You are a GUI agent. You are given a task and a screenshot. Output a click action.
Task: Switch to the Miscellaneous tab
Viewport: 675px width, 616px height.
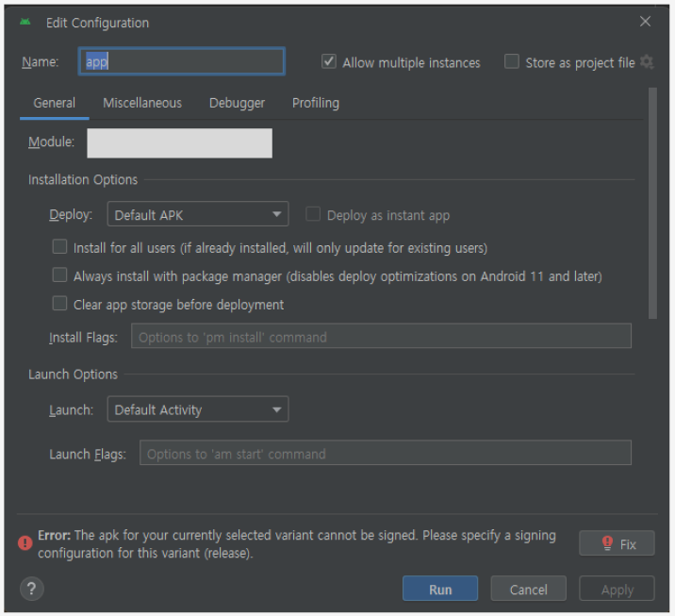click(142, 103)
